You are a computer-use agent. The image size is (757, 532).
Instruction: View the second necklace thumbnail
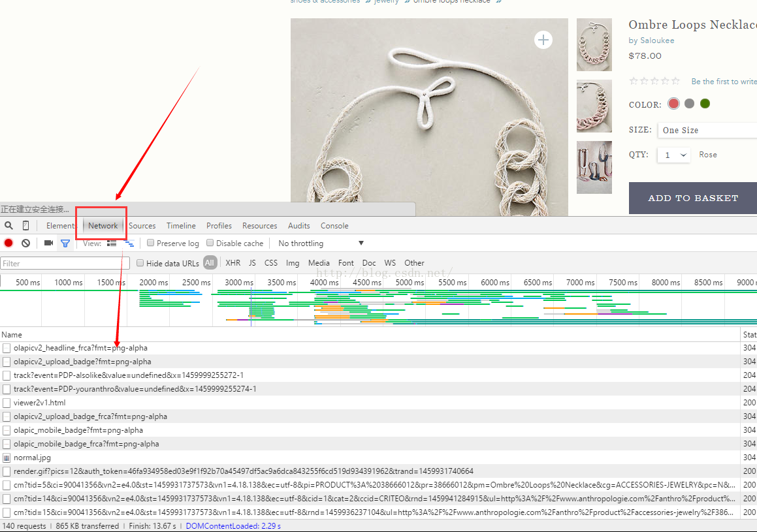[594, 106]
